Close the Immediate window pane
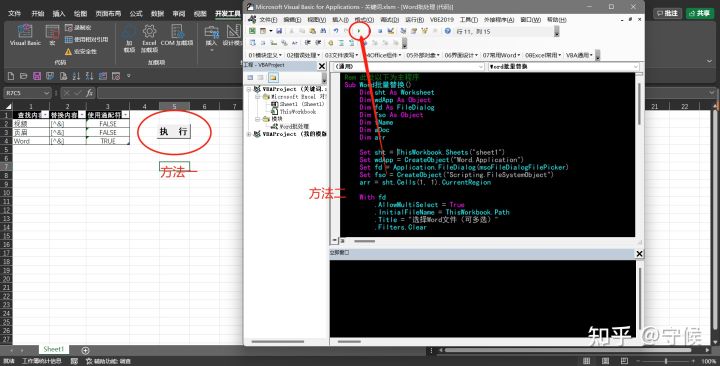The height and width of the screenshot is (366, 720). (x=639, y=253)
